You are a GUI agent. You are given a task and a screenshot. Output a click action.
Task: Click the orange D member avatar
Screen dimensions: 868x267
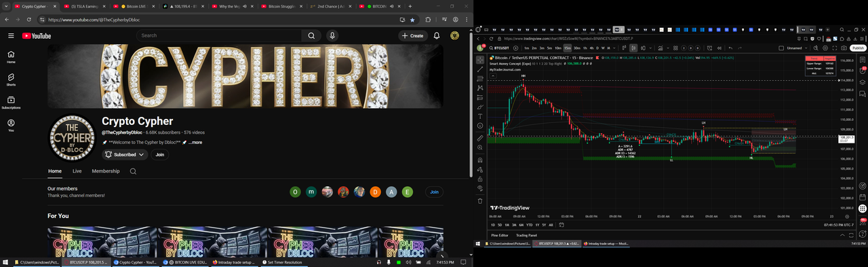pos(375,192)
